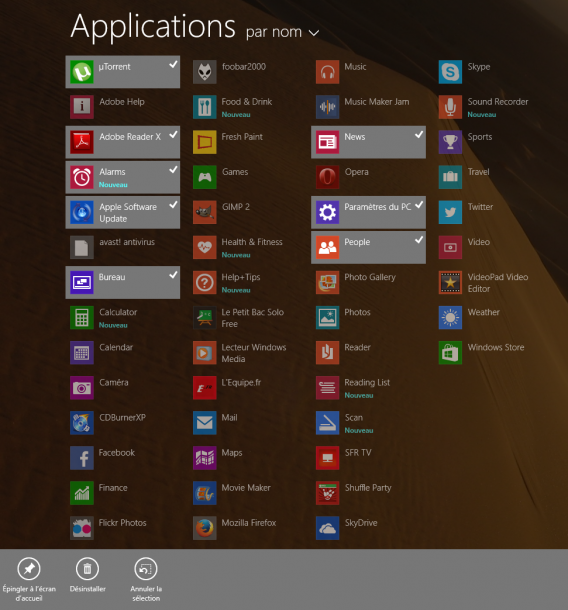This screenshot has height=610, width=568.
Task: Click Annuler la sélection button
Action: click(x=146, y=580)
